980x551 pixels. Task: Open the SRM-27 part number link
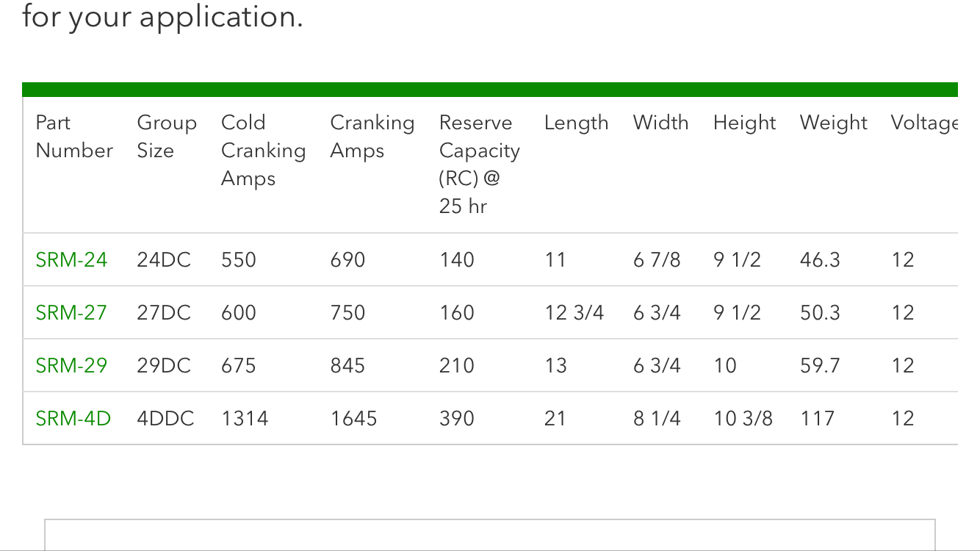coord(71,313)
